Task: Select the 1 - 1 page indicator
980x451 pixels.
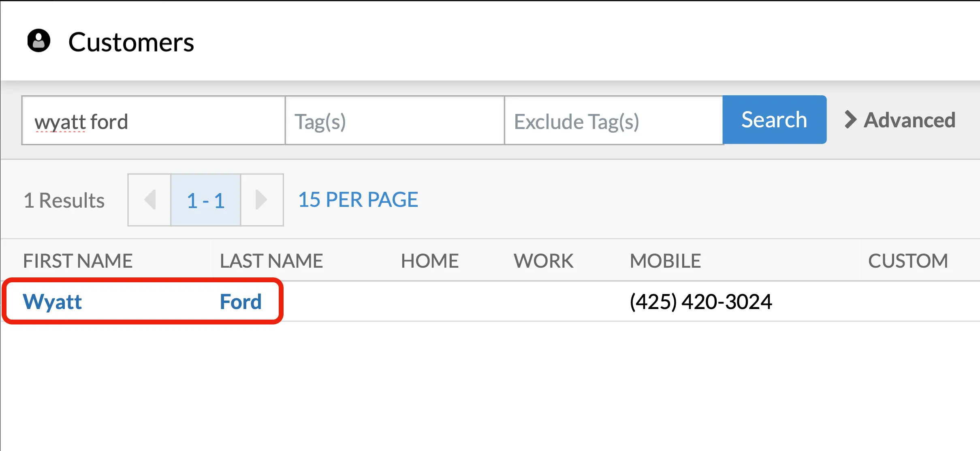Action: tap(206, 200)
